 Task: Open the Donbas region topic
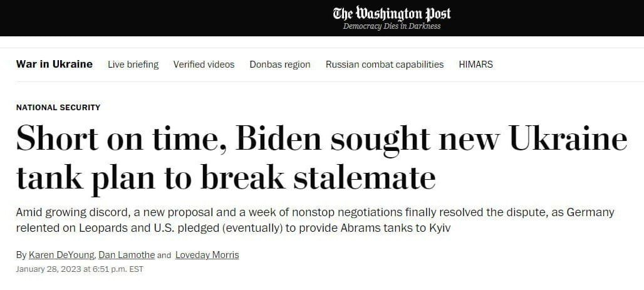click(x=280, y=65)
